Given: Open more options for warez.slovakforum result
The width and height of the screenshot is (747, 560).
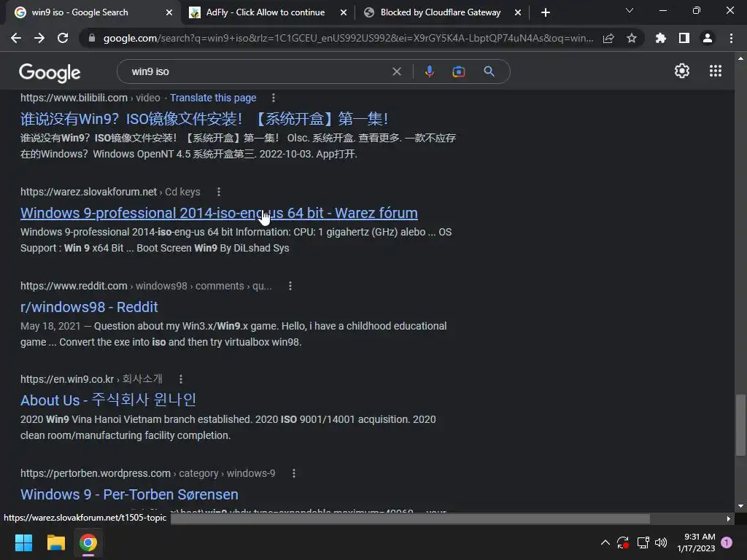Looking at the screenshot, I should pyautogui.click(x=219, y=192).
